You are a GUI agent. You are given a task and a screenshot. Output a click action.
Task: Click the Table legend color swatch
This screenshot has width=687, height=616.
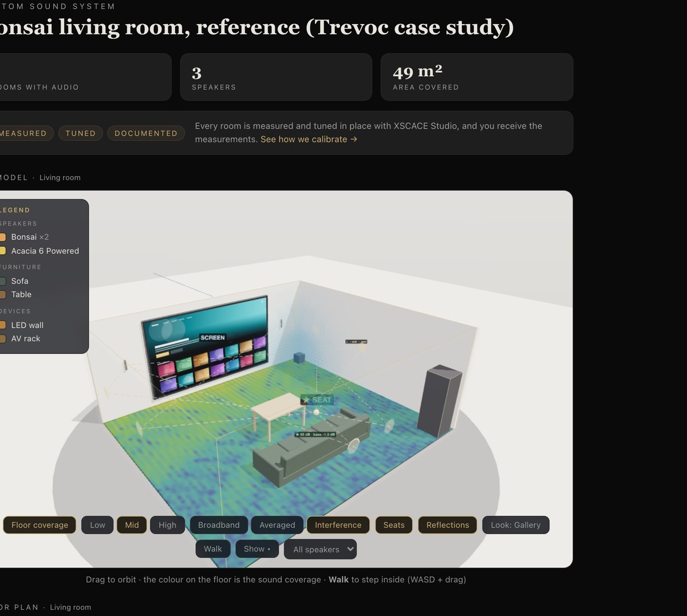coord(2,294)
